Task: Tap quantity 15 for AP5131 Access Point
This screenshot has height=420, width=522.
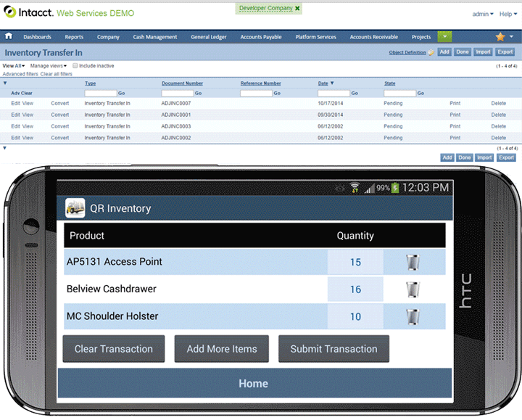Action: coord(355,262)
